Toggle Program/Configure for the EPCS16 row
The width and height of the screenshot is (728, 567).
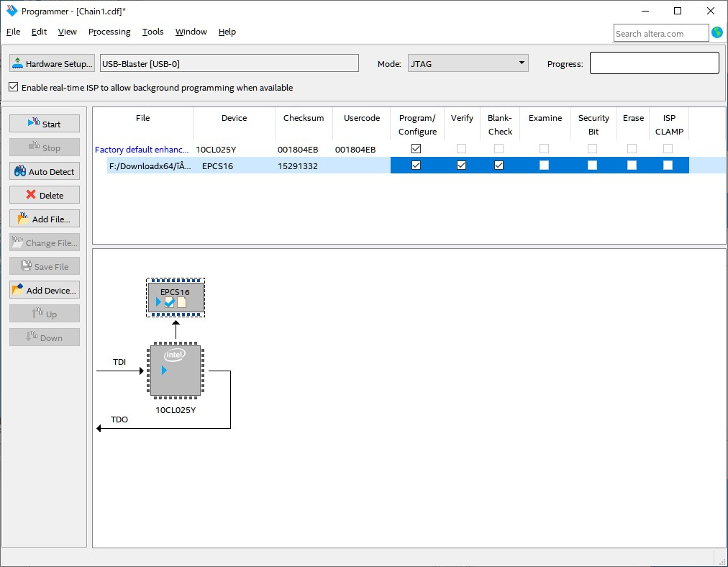click(x=416, y=165)
